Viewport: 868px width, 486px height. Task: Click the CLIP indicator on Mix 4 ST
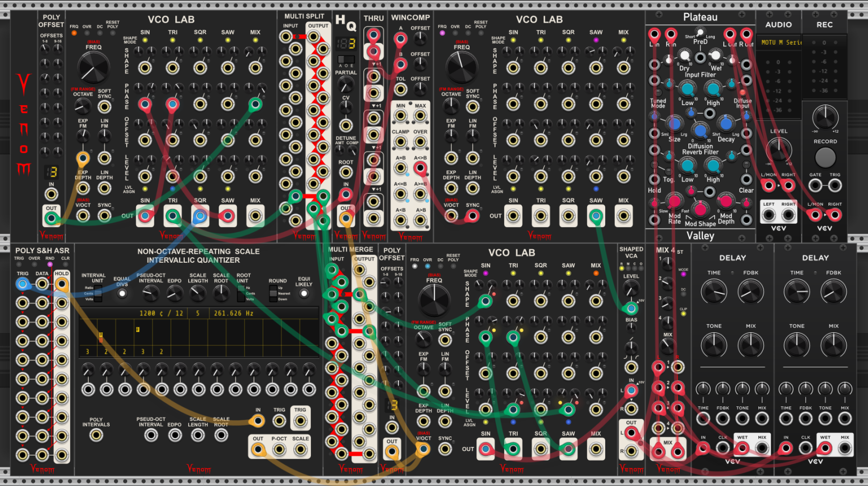click(x=683, y=314)
